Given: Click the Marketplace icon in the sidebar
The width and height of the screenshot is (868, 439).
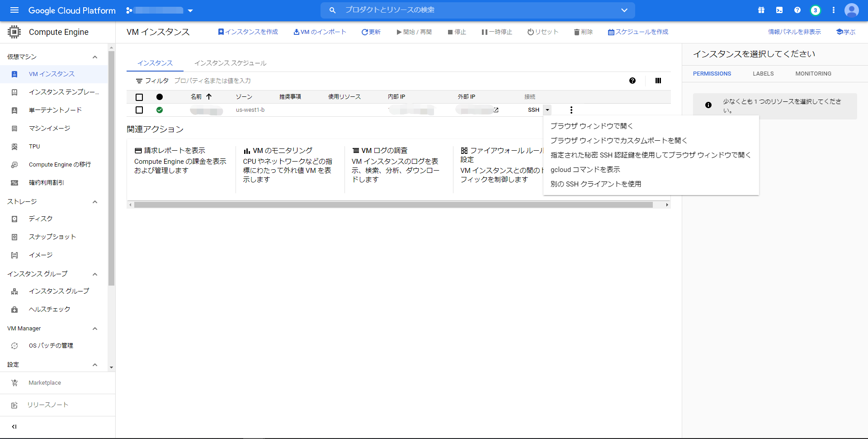Looking at the screenshot, I should point(15,382).
